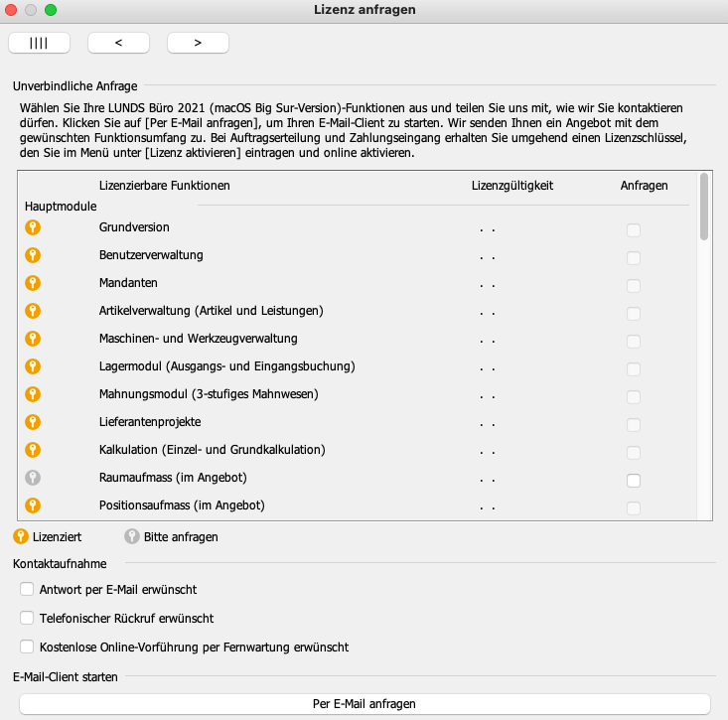Screen dimensions: 728x720
Task: Click the Per E-Mail anfragen button
Action: coord(364,704)
